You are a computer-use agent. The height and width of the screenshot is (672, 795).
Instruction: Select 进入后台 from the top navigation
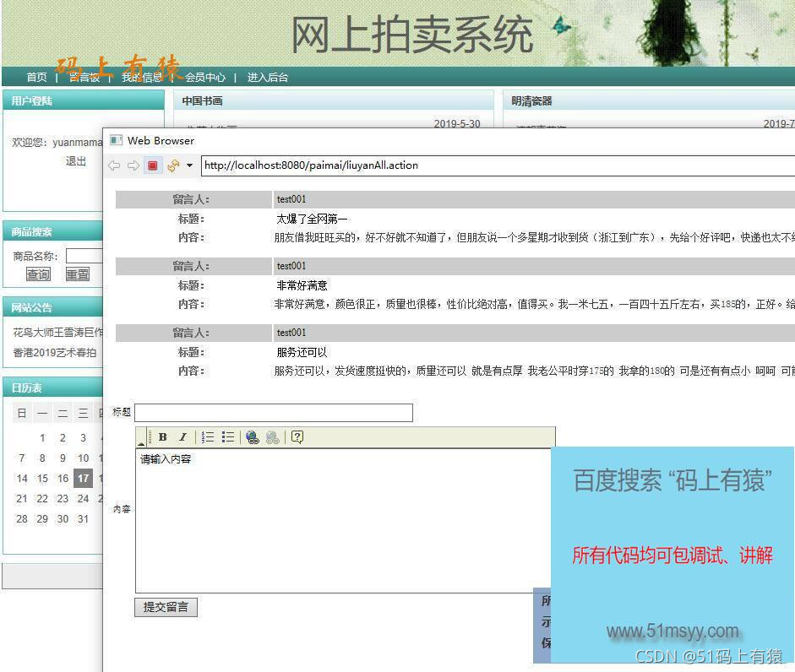coord(268,77)
